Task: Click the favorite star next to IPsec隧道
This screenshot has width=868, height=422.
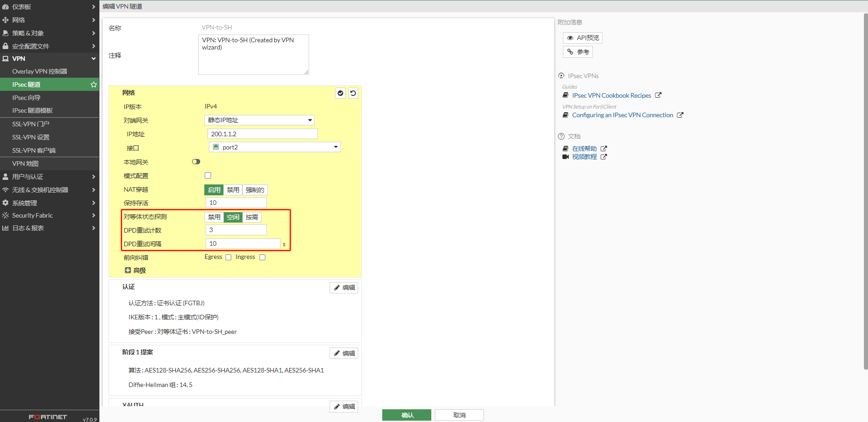Action: pyautogui.click(x=94, y=84)
